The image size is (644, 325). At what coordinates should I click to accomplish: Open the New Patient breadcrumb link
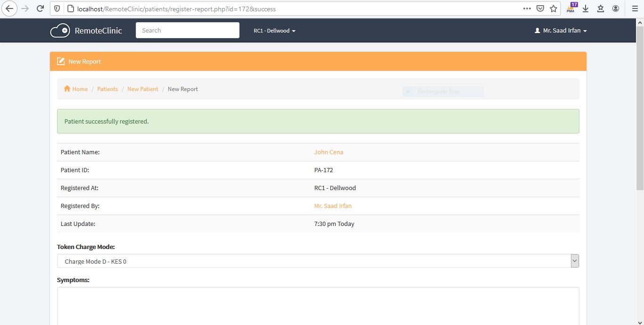coord(143,89)
